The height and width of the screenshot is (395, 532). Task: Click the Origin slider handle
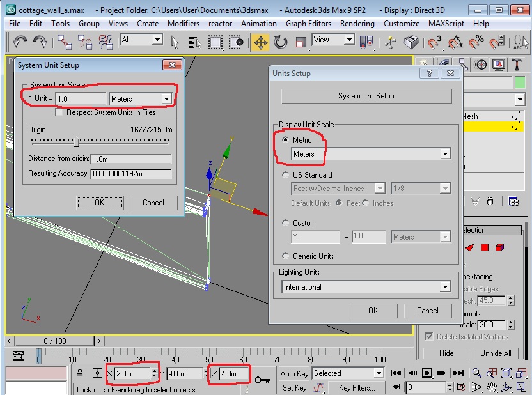point(77,142)
